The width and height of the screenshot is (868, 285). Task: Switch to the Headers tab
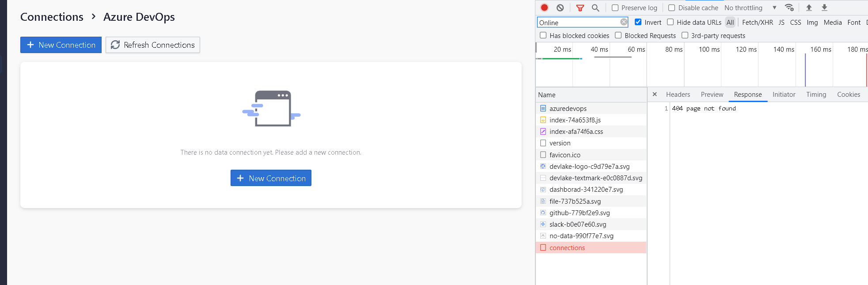click(678, 95)
